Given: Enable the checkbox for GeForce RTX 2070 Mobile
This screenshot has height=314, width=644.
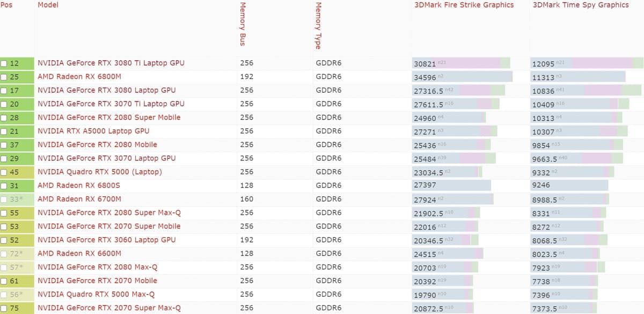Looking at the screenshot, I should 5,281.
